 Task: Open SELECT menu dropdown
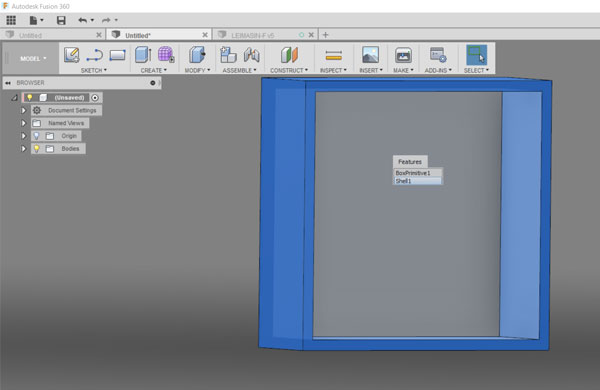tap(476, 70)
